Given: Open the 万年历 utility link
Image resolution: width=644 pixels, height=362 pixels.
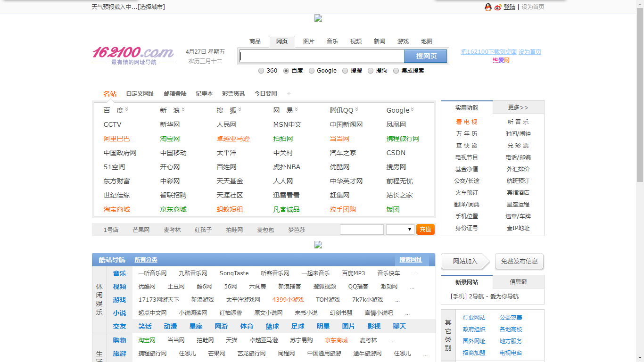Looking at the screenshot, I should point(467,134).
